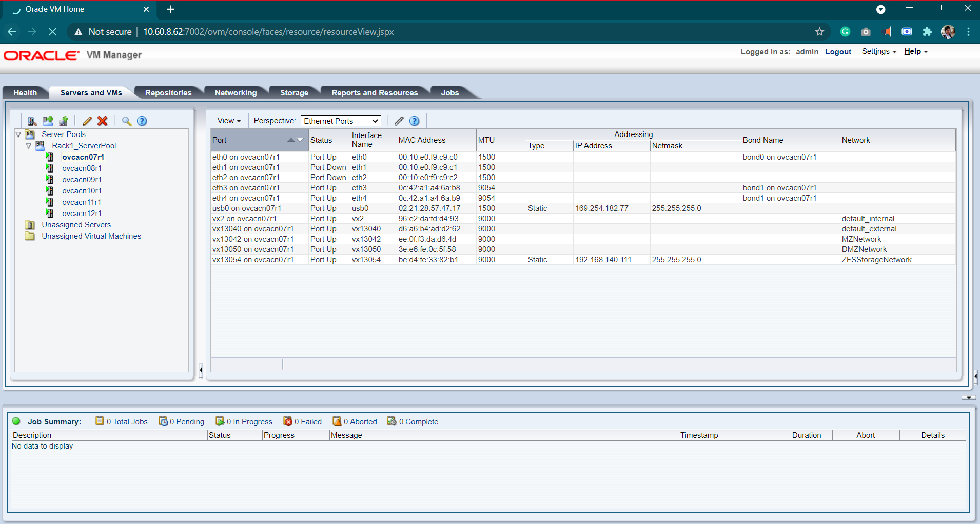Click the Logout link

pos(838,52)
